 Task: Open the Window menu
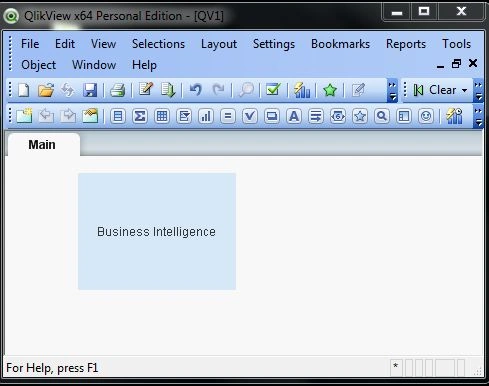(94, 65)
